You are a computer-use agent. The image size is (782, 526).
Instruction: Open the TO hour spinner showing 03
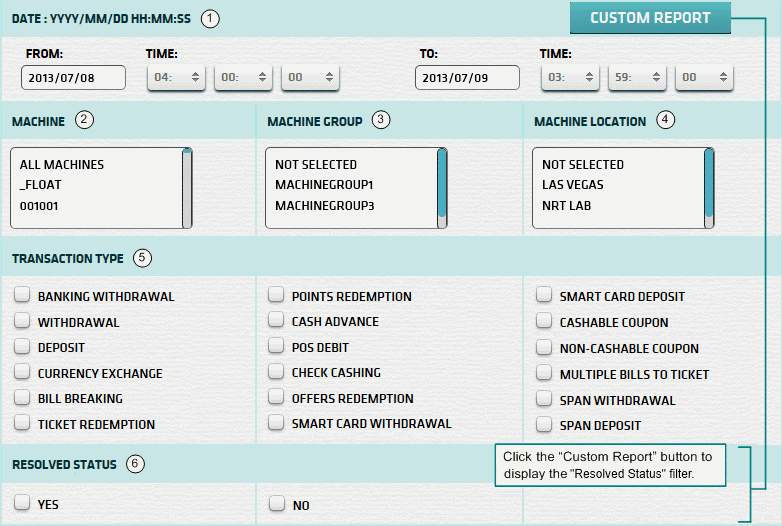pos(570,78)
